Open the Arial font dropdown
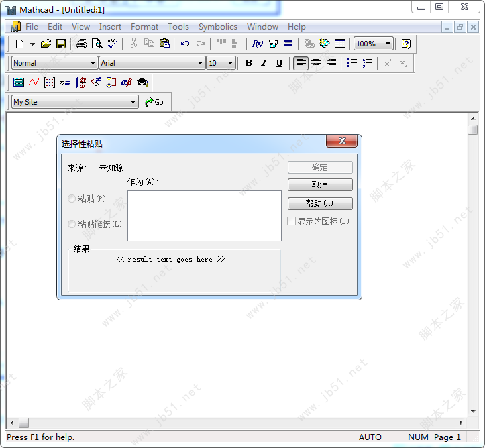 click(x=200, y=63)
